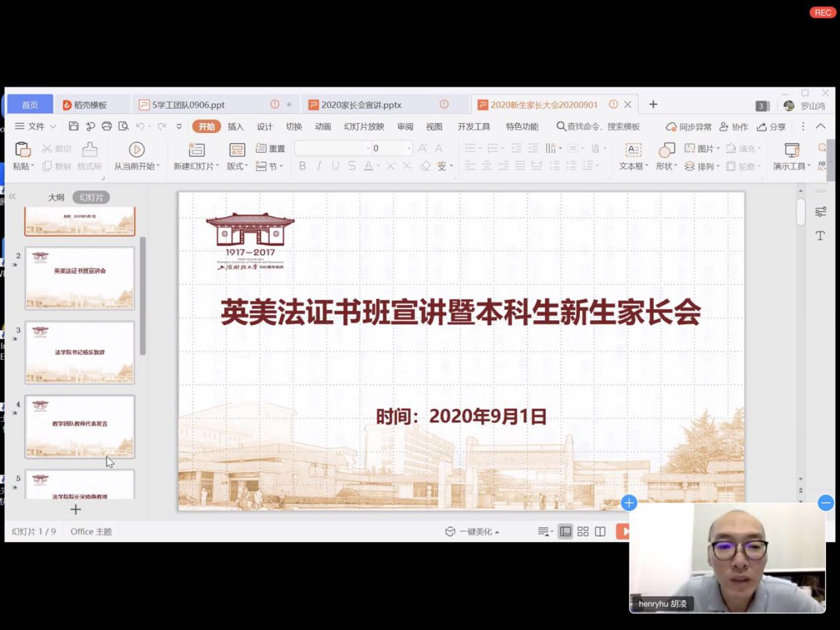
Task: Click the 同步异常 sync status button
Action: coord(689,126)
